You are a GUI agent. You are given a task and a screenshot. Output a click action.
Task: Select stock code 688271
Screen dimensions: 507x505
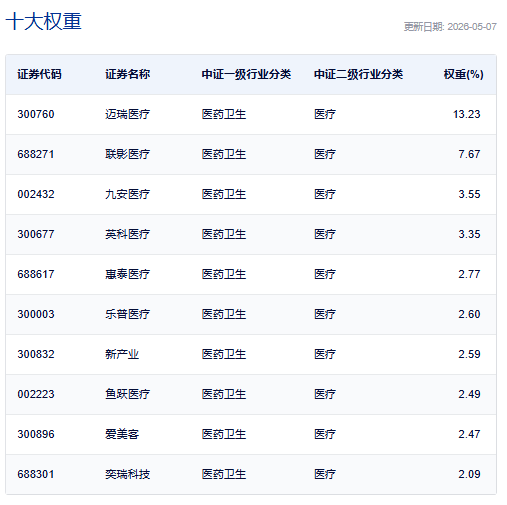pos(36,154)
